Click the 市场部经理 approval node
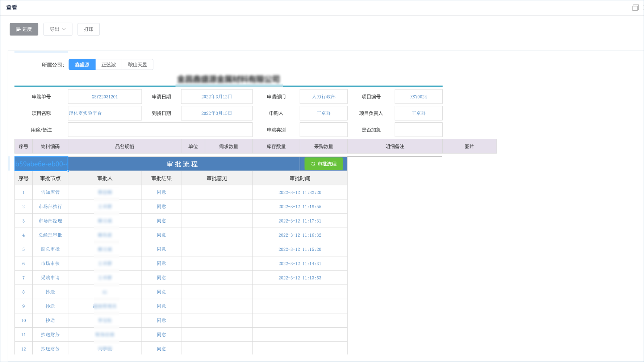The width and height of the screenshot is (644, 362). pos(50,221)
